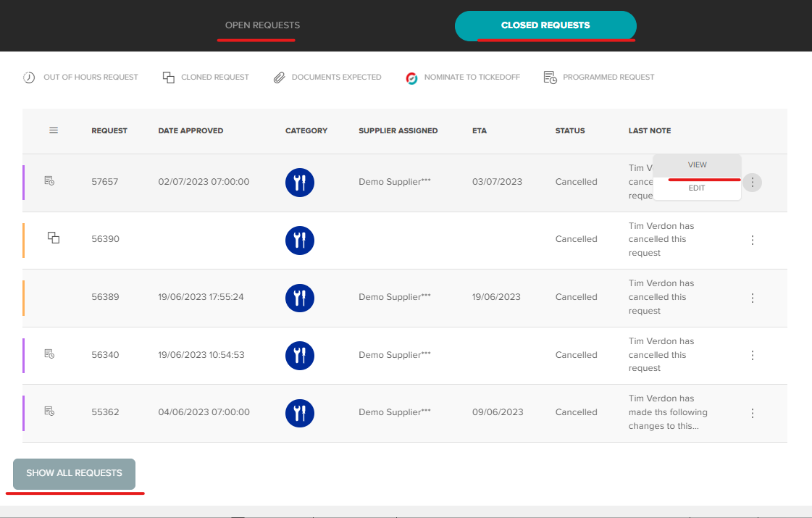
Task: Click the Out of Hours Request clock icon
Action: (29, 78)
